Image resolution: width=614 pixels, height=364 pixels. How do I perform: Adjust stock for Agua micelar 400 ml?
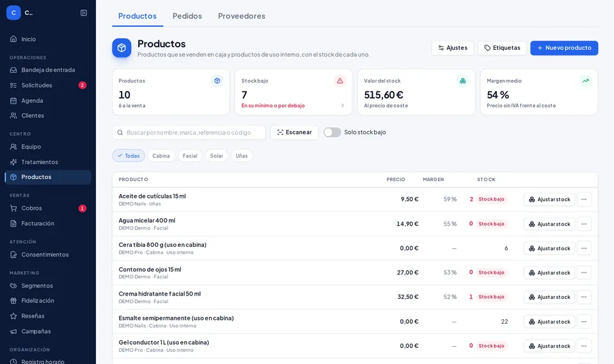point(549,224)
